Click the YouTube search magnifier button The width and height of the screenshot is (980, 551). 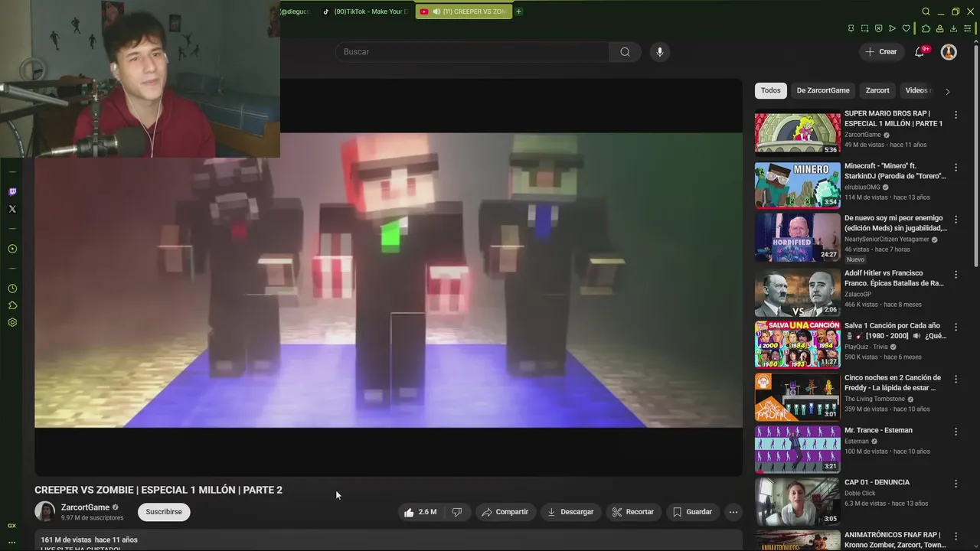tap(625, 52)
